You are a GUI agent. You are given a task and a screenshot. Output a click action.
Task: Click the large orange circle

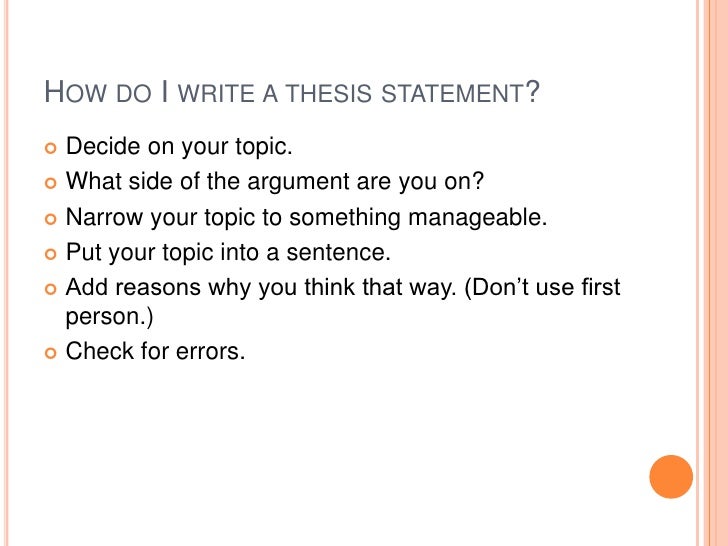(671, 476)
